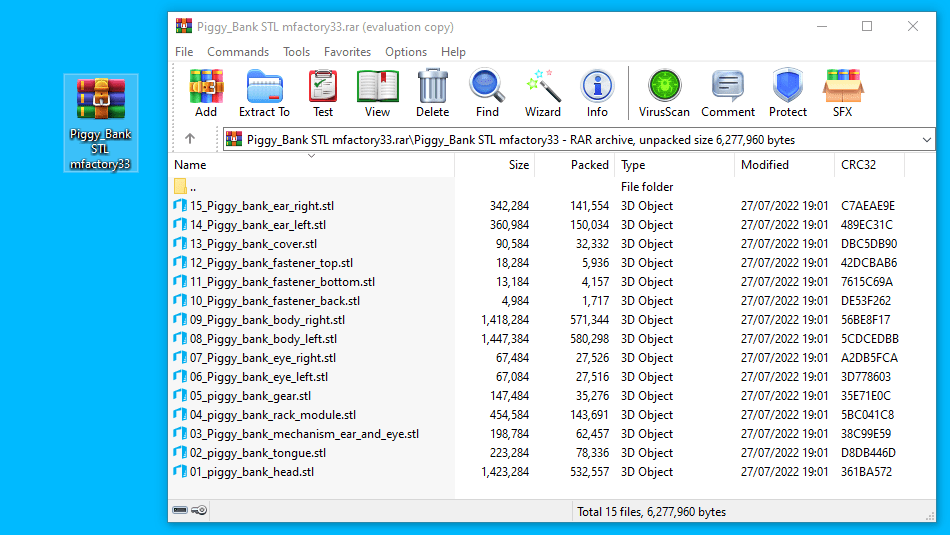Click the WinRAR icon in title bar
Image resolution: width=950 pixels, height=535 pixels.
coord(184,26)
